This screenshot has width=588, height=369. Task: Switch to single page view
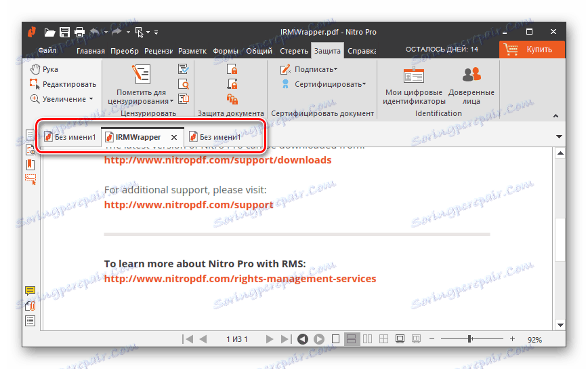click(335, 339)
